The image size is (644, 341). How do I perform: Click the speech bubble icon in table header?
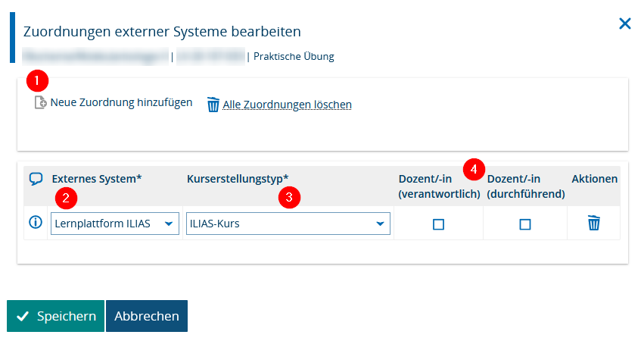(36, 179)
